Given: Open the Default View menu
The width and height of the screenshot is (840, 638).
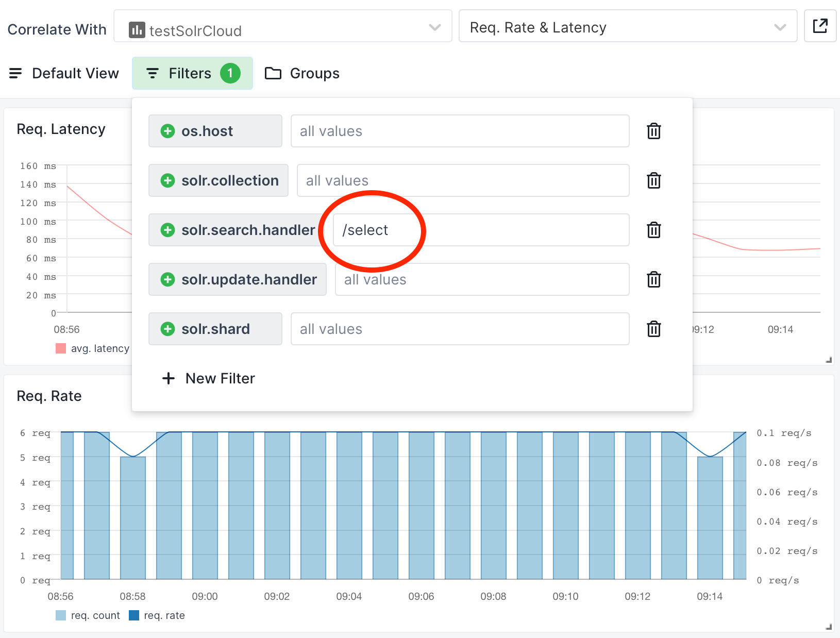Looking at the screenshot, I should pos(64,73).
